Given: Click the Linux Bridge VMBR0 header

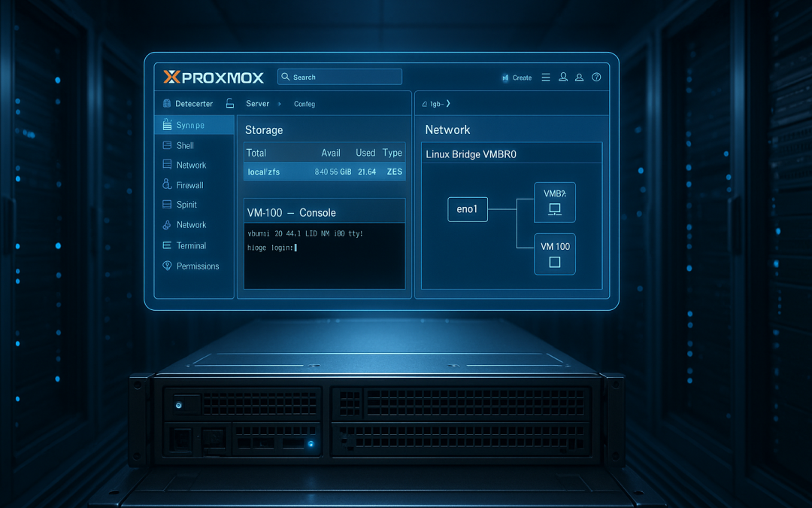Looking at the screenshot, I should [x=471, y=154].
